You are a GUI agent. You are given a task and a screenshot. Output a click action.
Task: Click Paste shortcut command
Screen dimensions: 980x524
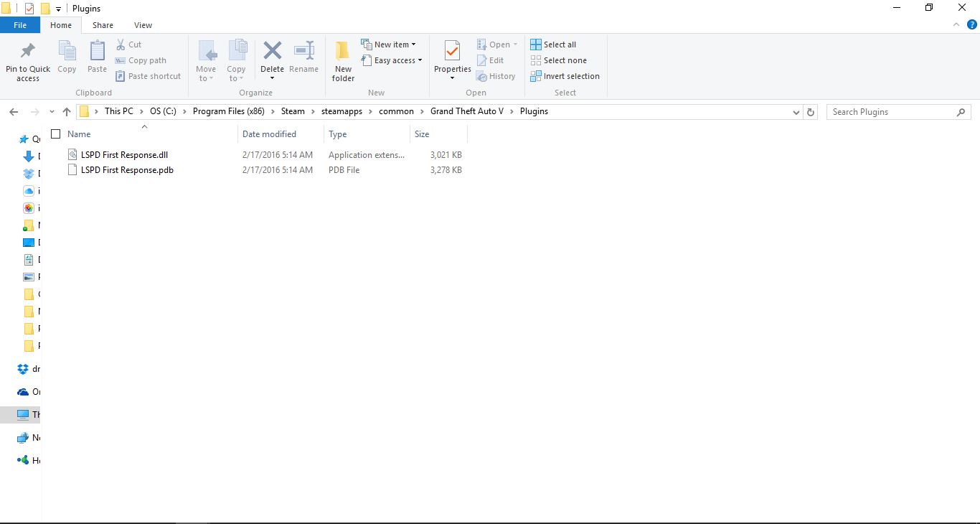pos(148,76)
